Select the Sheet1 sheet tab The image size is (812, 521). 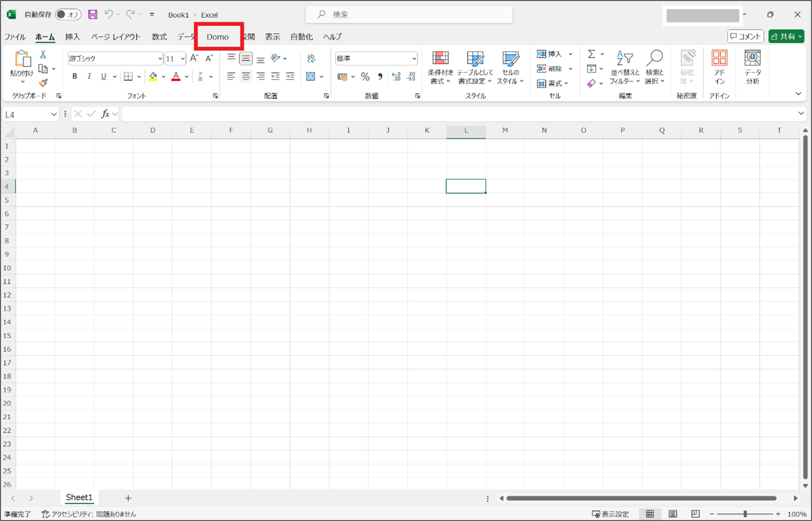[79, 497]
